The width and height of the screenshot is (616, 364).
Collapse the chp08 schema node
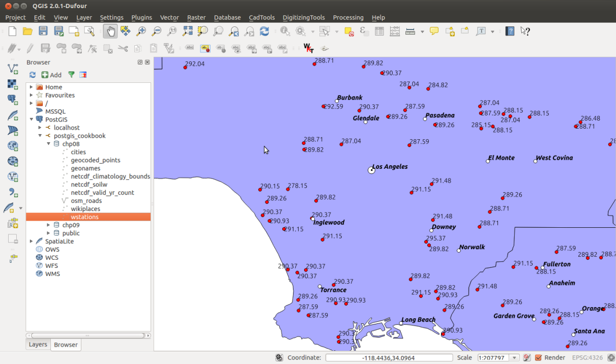pyautogui.click(x=49, y=144)
